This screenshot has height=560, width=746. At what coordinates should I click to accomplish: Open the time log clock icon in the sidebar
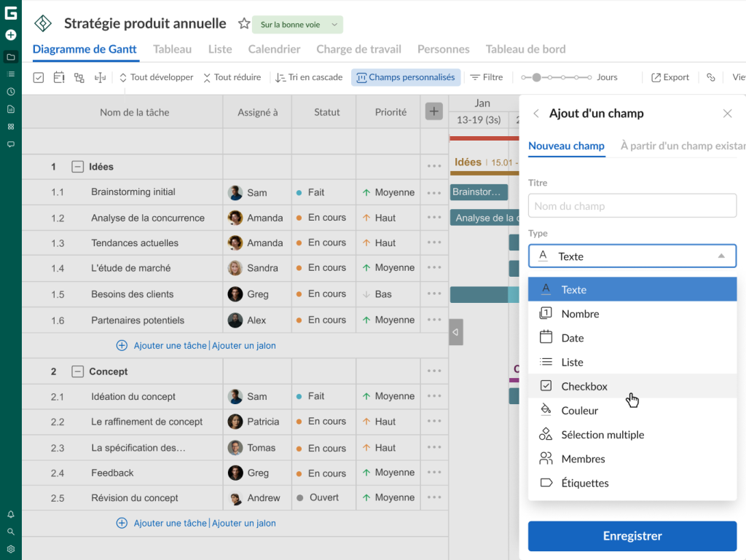coord(10,92)
